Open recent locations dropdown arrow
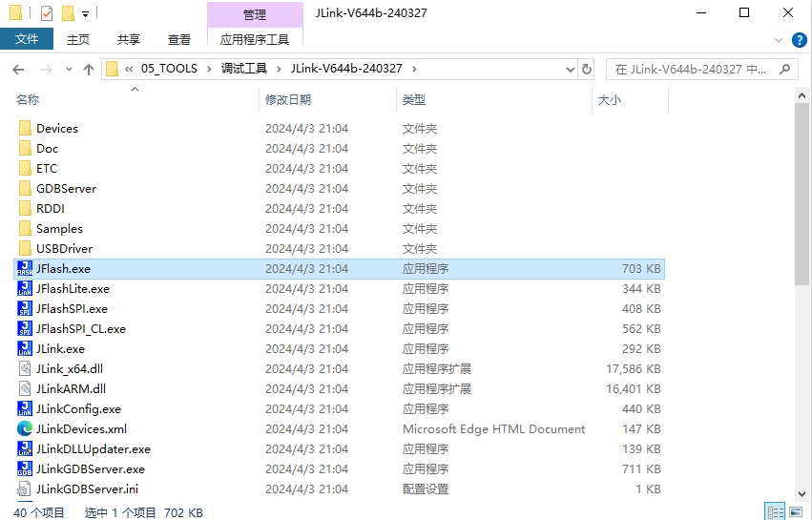Screen dimensions: 812x520 [x=69, y=70]
